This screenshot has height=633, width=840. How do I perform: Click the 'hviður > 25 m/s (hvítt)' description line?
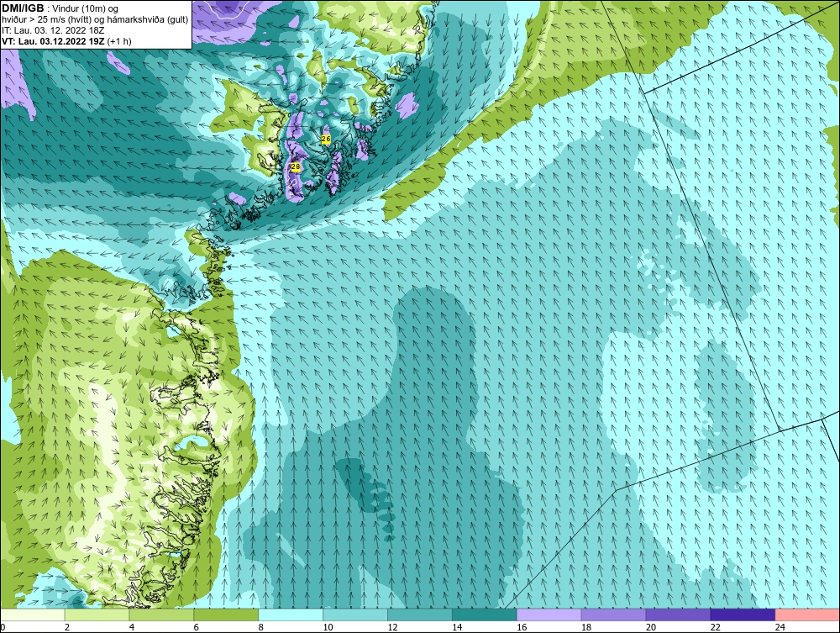(95, 19)
